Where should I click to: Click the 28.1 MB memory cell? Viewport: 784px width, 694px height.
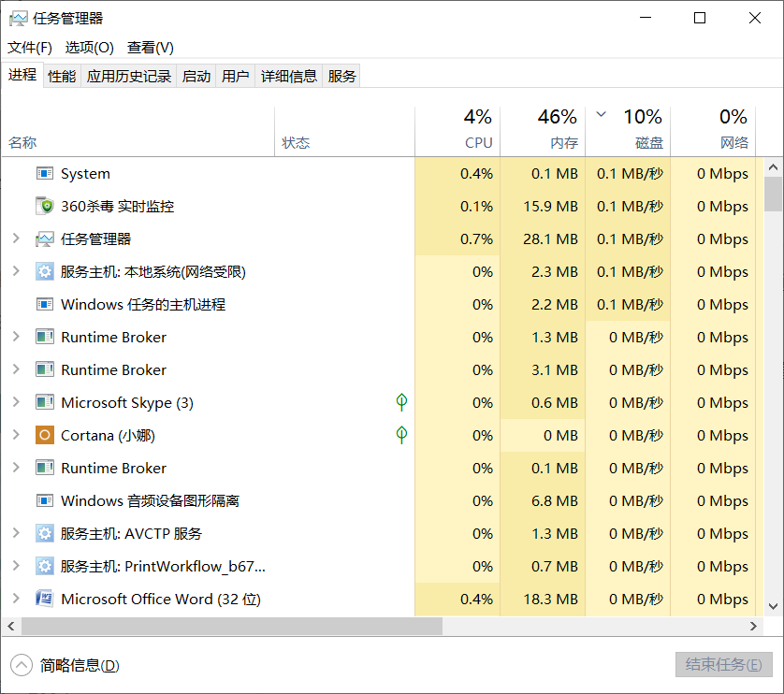(x=543, y=239)
